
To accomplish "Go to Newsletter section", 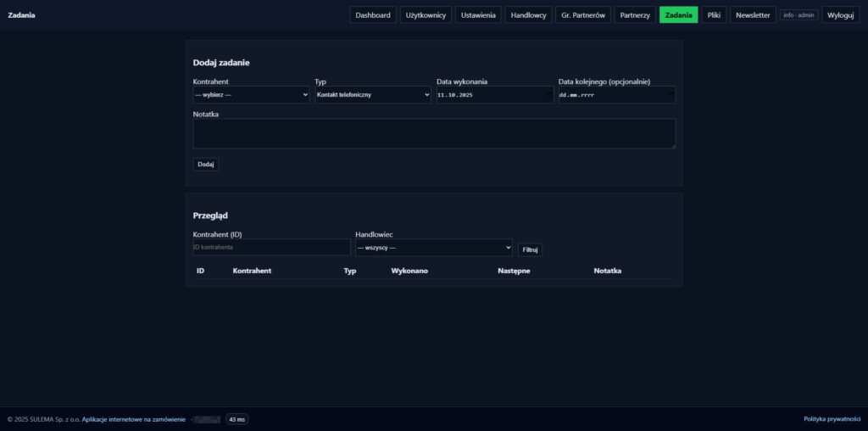I will pyautogui.click(x=753, y=15).
